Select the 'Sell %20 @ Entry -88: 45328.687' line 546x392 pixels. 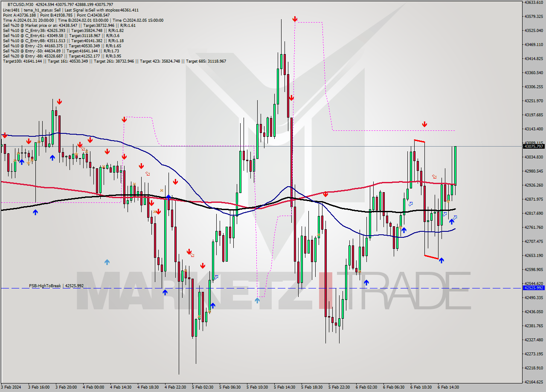[x=62, y=56]
